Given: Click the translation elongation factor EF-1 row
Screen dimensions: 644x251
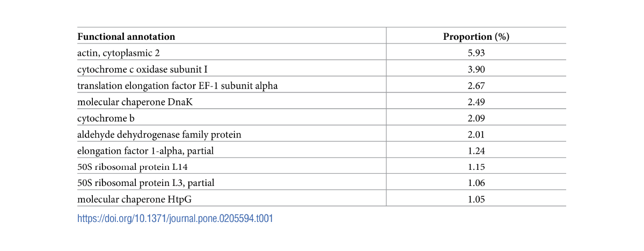Looking at the screenshot, I should (178, 85).
